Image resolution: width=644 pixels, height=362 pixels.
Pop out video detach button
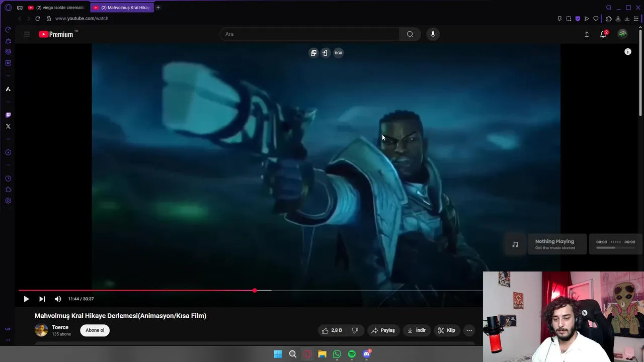[x=313, y=53]
